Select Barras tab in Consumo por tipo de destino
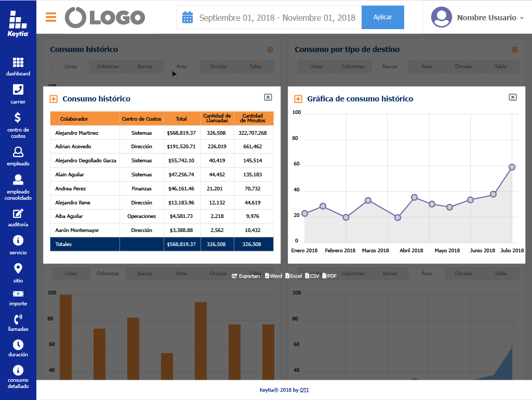The image size is (532, 400). [390, 67]
